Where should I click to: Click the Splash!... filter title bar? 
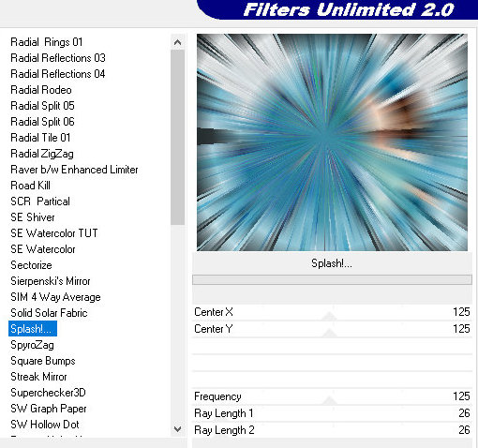[332, 263]
